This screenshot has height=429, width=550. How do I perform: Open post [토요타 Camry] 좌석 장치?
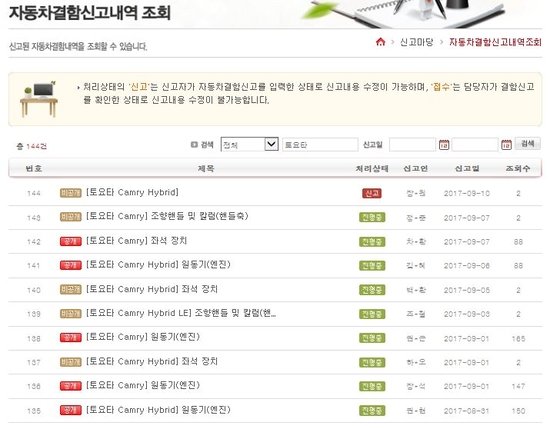(136, 241)
